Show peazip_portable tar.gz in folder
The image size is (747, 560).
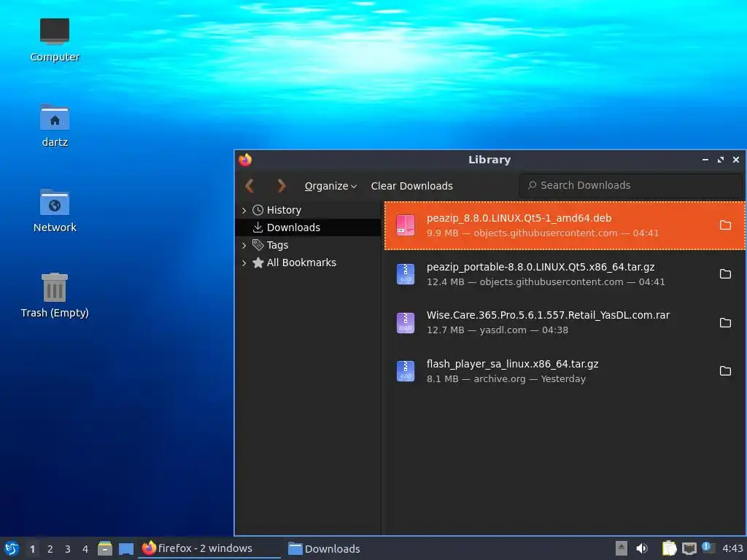725,274
